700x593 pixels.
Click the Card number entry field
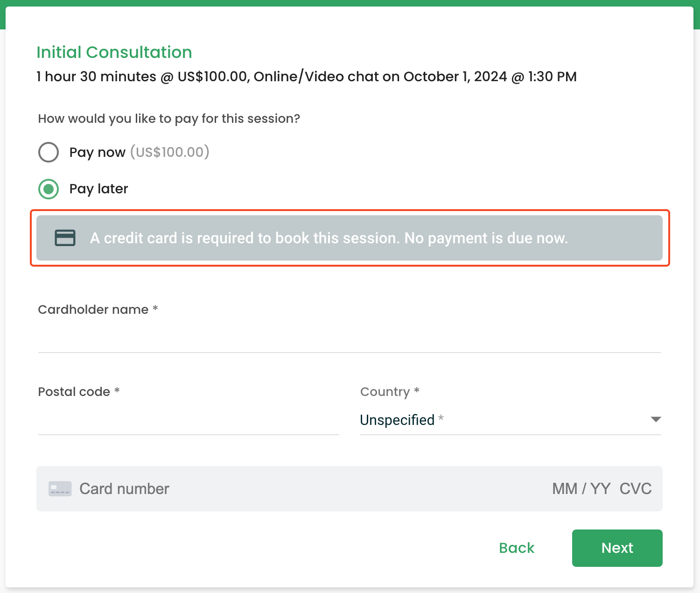coord(280,489)
